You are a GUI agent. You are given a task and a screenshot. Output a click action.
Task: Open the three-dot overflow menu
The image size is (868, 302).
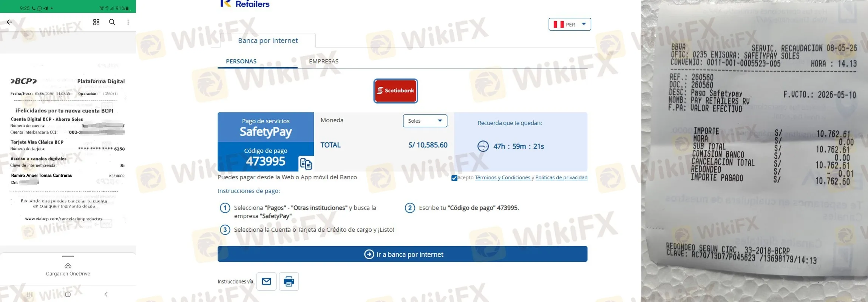tap(128, 22)
